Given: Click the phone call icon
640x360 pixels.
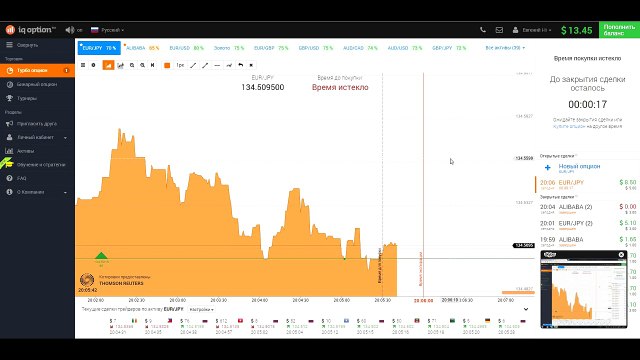Looking at the screenshot, I should 483,30.
